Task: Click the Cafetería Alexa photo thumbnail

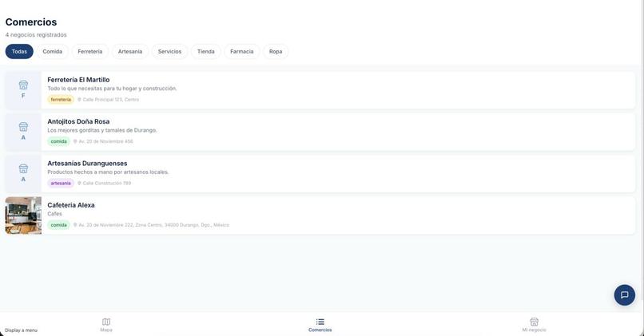Action: 23,215
